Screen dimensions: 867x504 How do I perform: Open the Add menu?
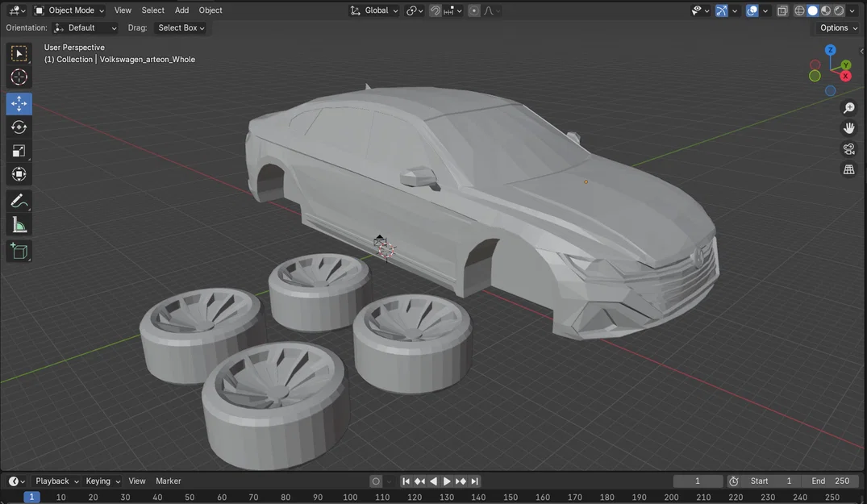[181, 10]
